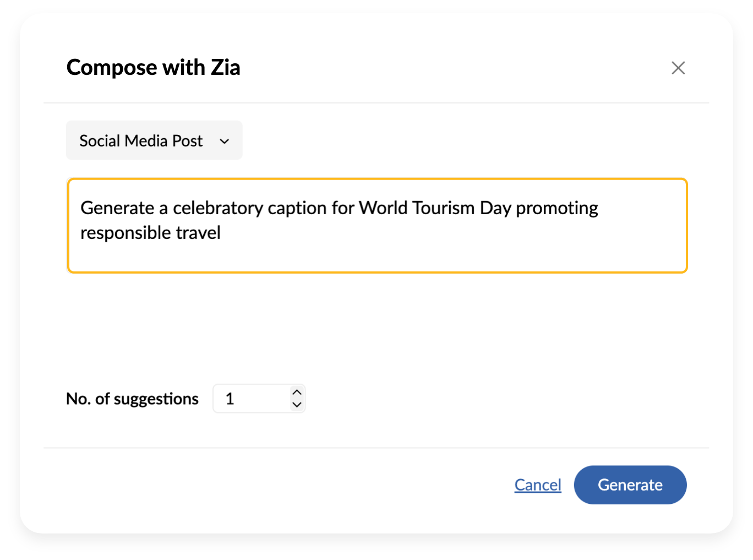Click the word "celebratory" in the prompt
Viewport: 753px width, 560px height.
218,208
